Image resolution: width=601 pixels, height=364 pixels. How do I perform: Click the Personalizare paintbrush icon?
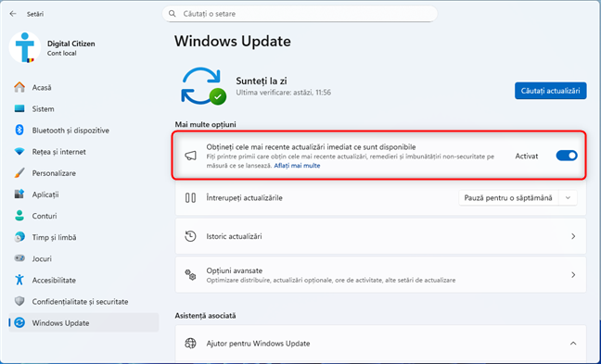pyautogui.click(x=19, y=173)
